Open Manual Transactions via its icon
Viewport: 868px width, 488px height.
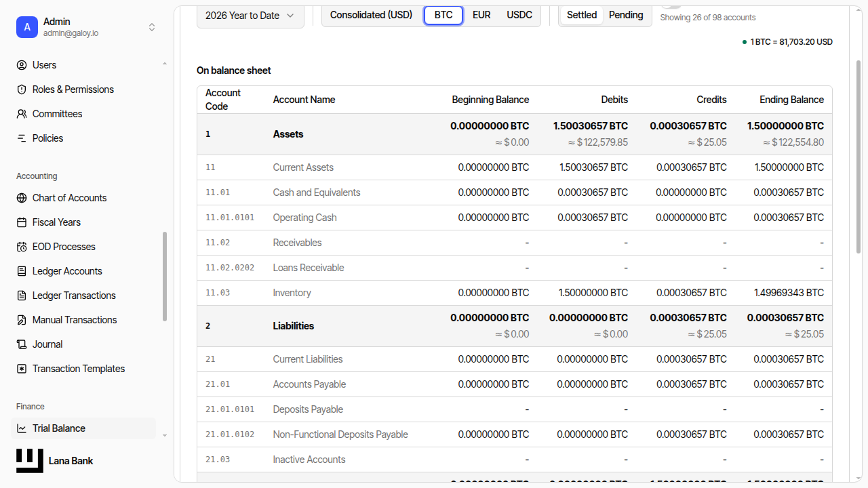22,320
